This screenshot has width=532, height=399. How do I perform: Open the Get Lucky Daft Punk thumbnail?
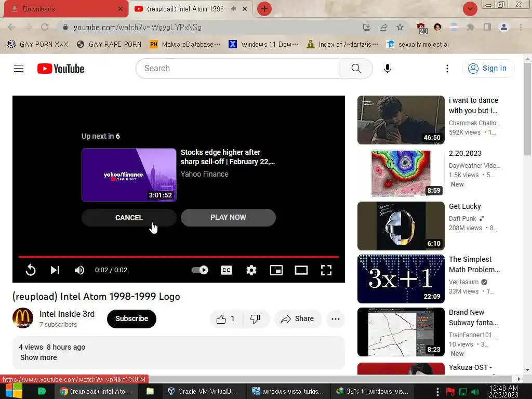(x=401, y=225)
